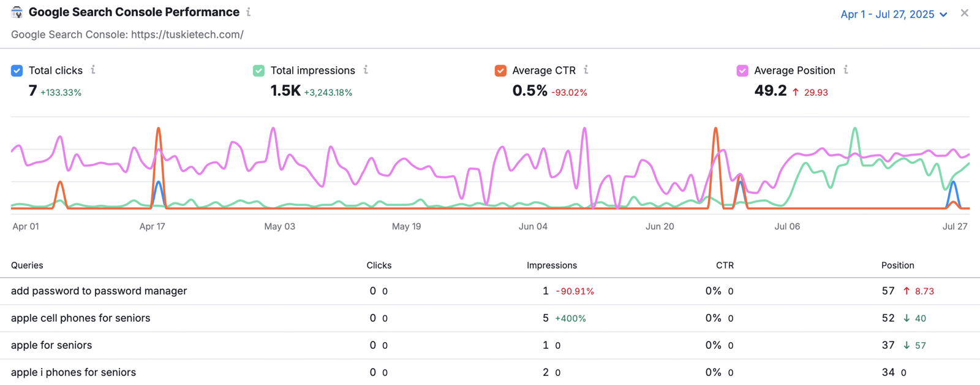This screenshot has height=385, width=980.
Task: Open the 'add password to password manager' query
Action: [99, 291]
